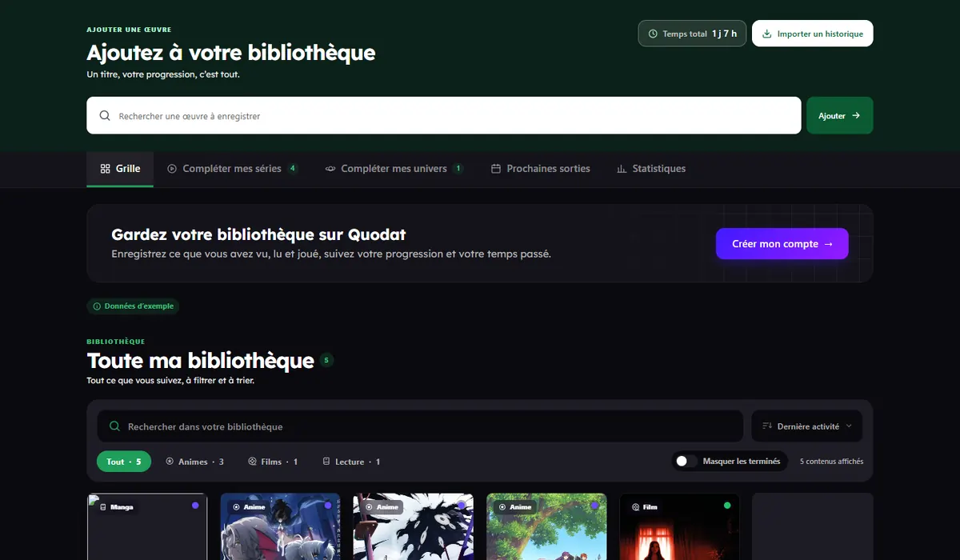The height and width of the screenshot is (560, 960).
Task: Filter library by Films · 1
Action: 273,462
